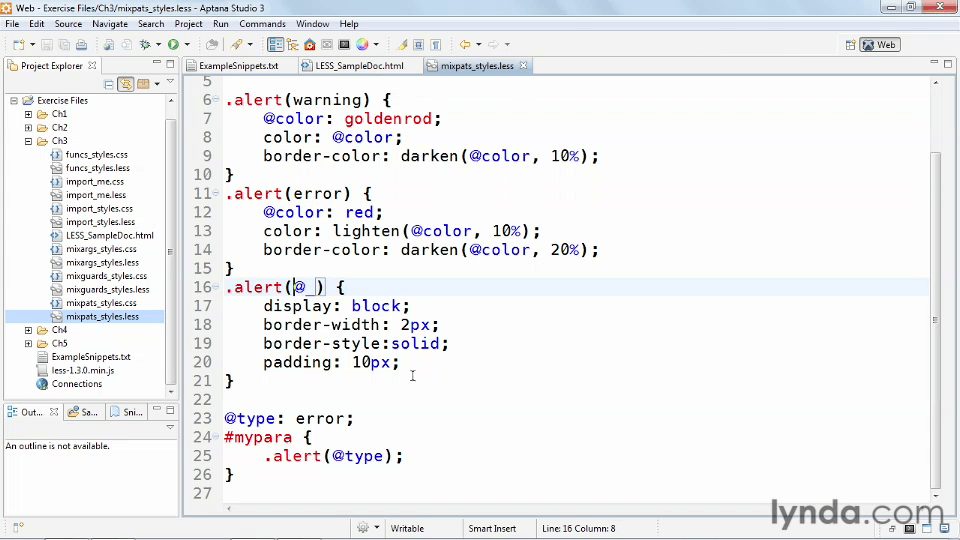Screen dimensions: 960x540
Task: Click the Save toolbar icon
Action: tap(47, 45)
